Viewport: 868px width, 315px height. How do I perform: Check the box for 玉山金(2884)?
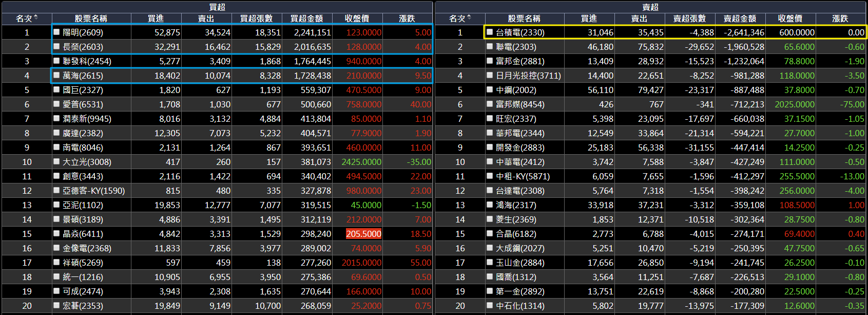[490, 262]
